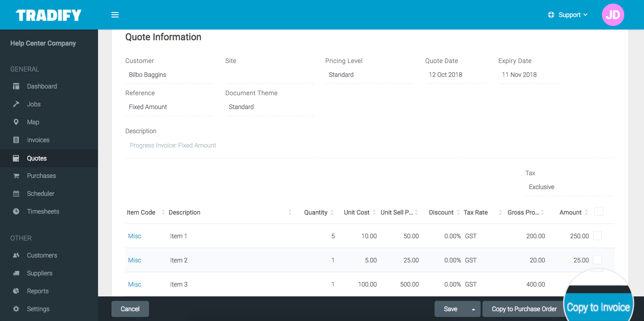
Task: Tick the select-all checkbox in table header
Action: click(599, 211)
